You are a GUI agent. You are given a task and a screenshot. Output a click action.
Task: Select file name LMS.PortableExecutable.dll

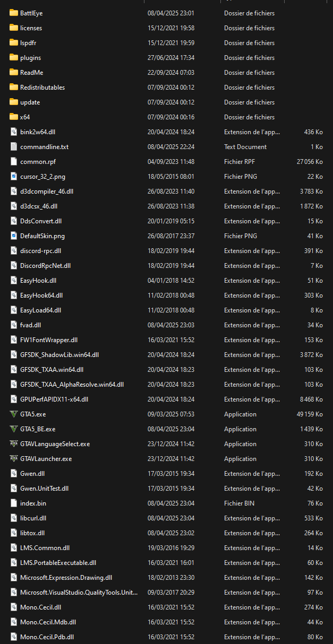tap(58, 562)
